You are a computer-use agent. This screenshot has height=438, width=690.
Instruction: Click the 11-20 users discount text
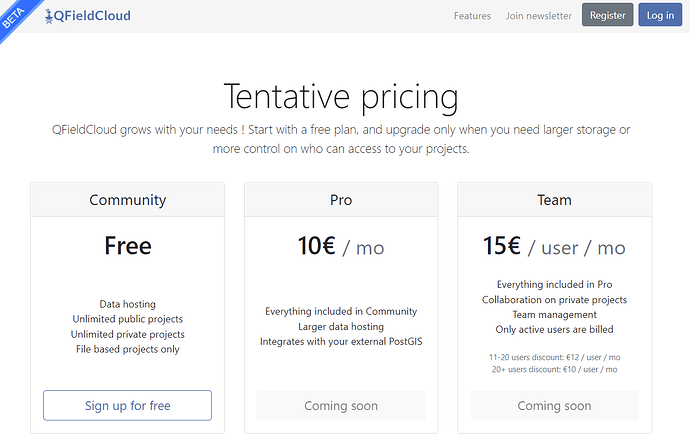pos(554,356)
